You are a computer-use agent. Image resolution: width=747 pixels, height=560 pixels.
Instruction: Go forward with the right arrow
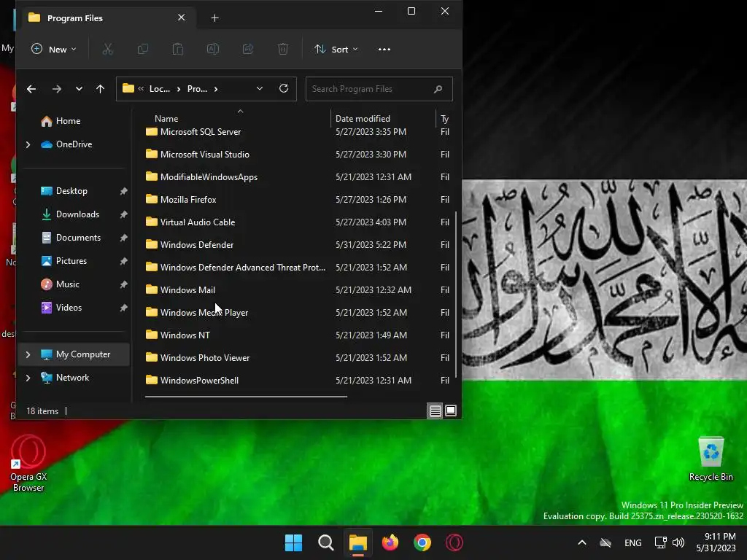[57, 89]
